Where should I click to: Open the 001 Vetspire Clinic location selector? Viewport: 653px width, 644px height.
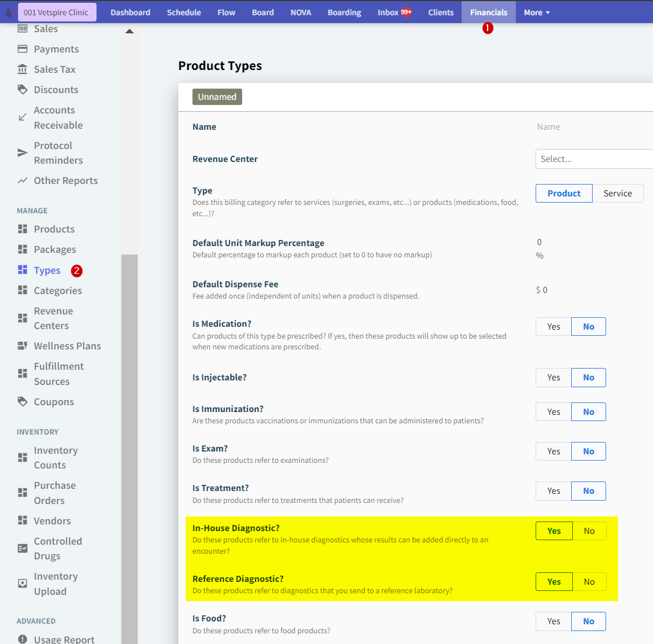point(56,12)
